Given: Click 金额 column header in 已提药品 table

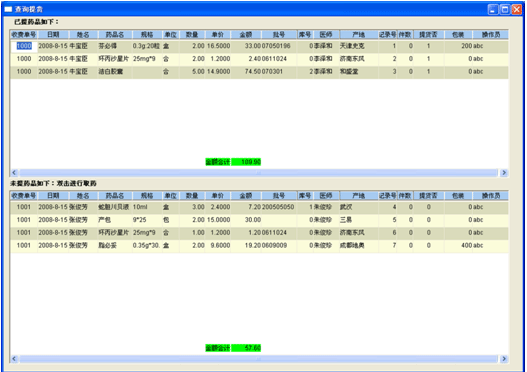Looking at the screenshot, I should click(246, 34).
